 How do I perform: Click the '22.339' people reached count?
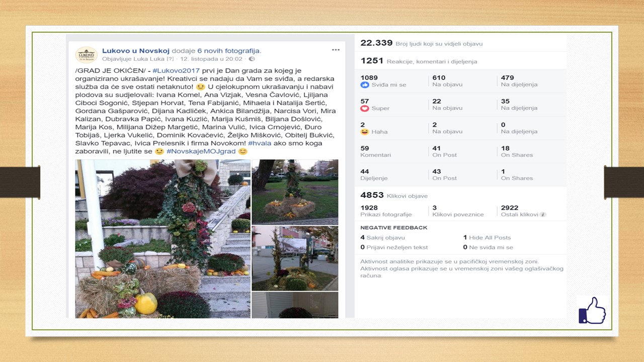pos(376,43)
